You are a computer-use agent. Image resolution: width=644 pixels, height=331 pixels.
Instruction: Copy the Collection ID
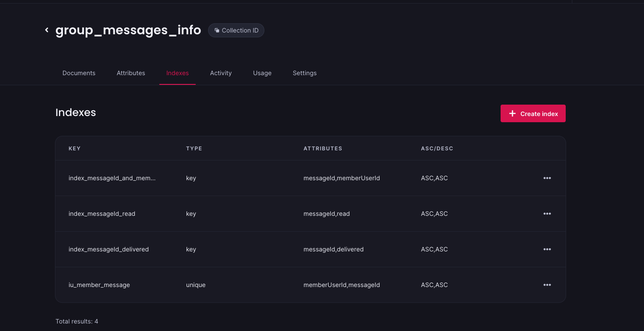coord(236,30)
